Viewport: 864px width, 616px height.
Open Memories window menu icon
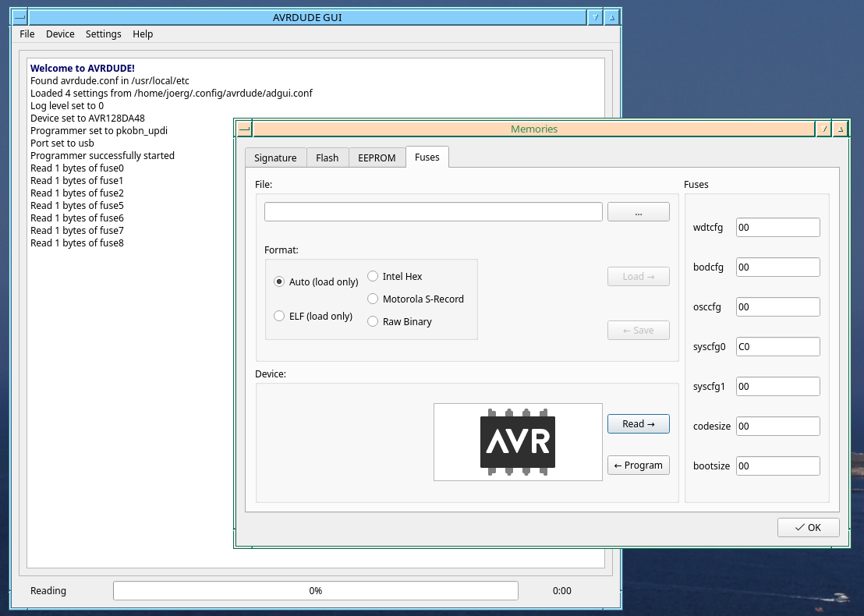pos(244,129)
